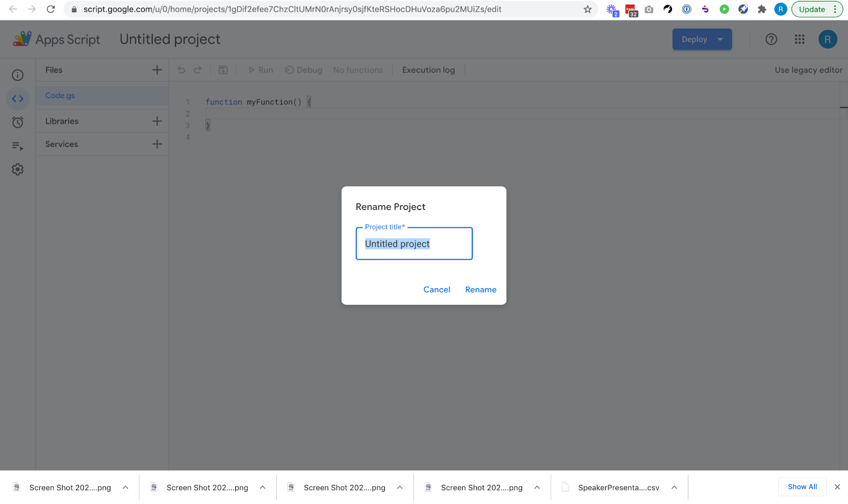This screenshot has width=848, height=504.
Task: Click the 1Password extension icon
Action: [x=687, y=9]
